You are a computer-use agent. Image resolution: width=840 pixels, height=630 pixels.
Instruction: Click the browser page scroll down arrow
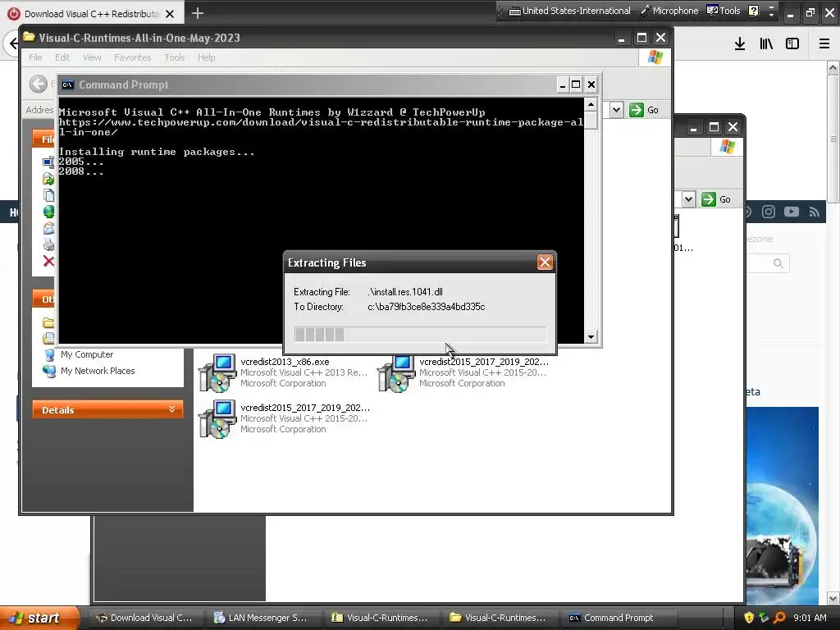[x=833, y=598]
